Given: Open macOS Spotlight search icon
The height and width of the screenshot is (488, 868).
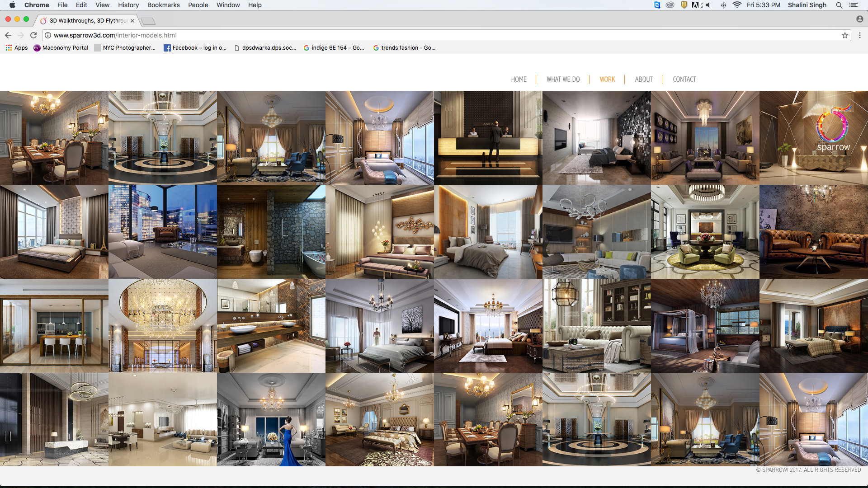Looking at the screenshot, I should click(x=839, y=5).
